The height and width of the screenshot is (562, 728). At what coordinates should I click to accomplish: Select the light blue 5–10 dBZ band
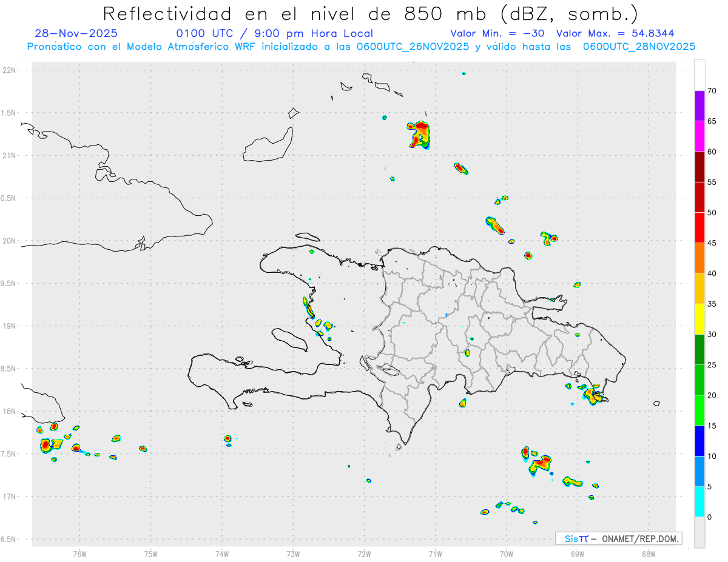[x=699, y=472]
